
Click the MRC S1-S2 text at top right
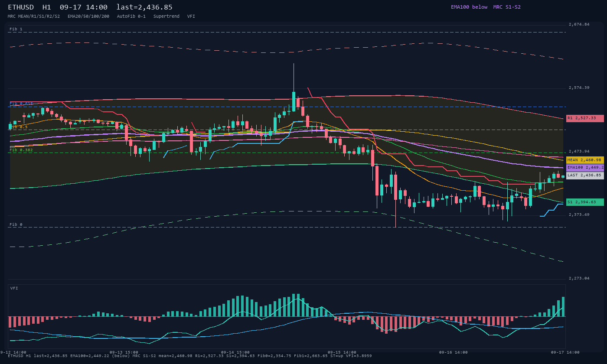pos(507,7)
